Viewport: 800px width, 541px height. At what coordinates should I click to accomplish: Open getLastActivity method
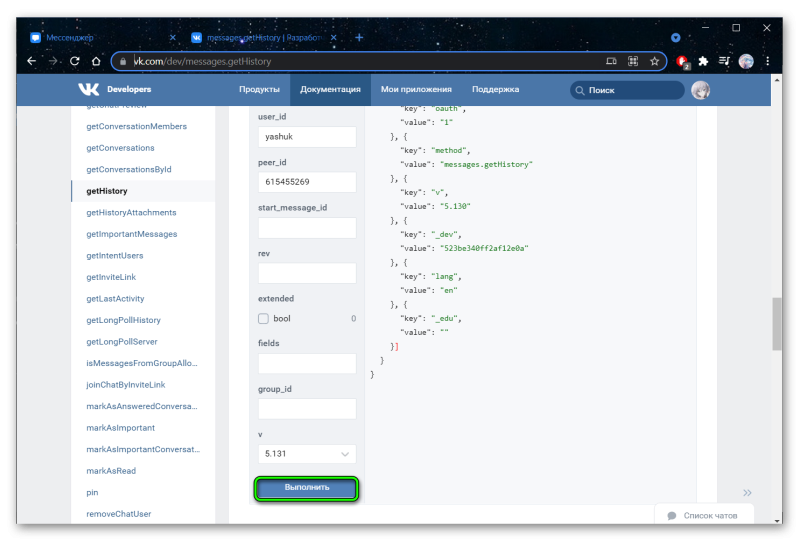(x=115, y=299)
